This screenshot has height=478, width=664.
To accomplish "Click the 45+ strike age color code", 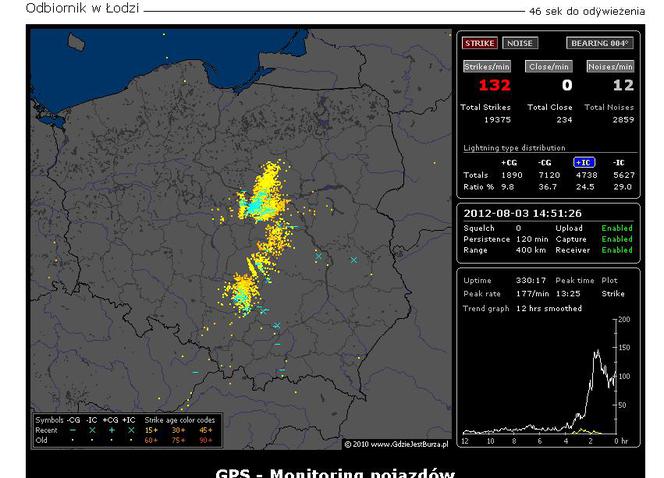I will click(205, 430).
